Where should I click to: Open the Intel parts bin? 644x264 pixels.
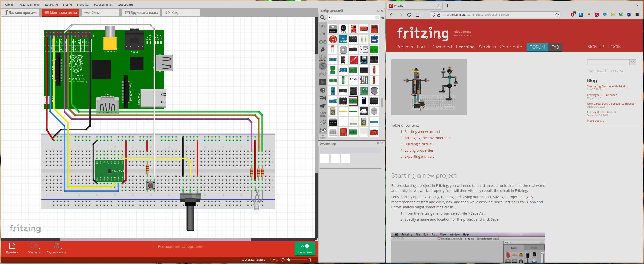tap(323, 74)
